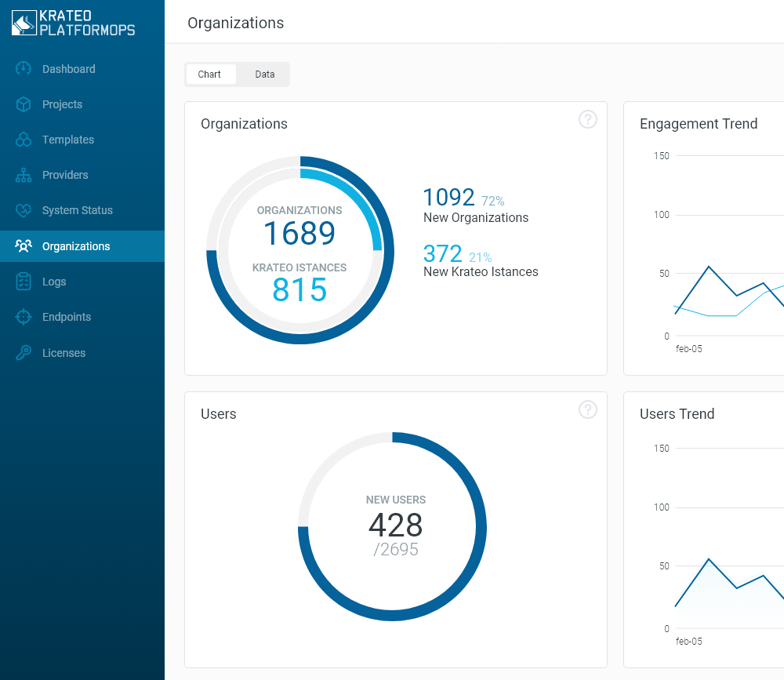
Task: Click the Licenses key icon
Action: pyautogui.click(x=24, y=353)
